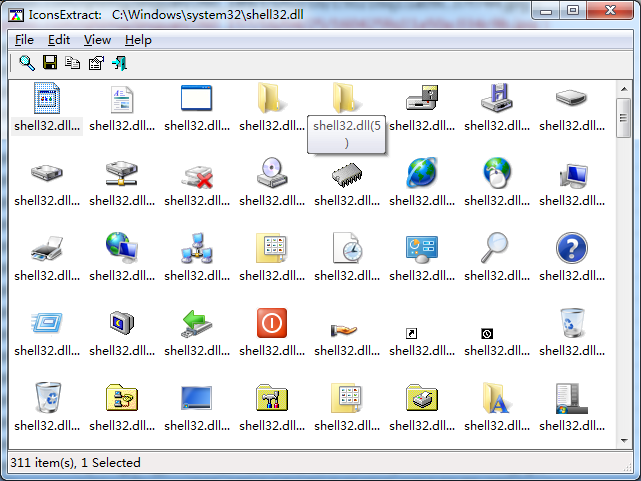641x481 pixels.
Task: Select the memory chip icon
Action: pos(347,175)
